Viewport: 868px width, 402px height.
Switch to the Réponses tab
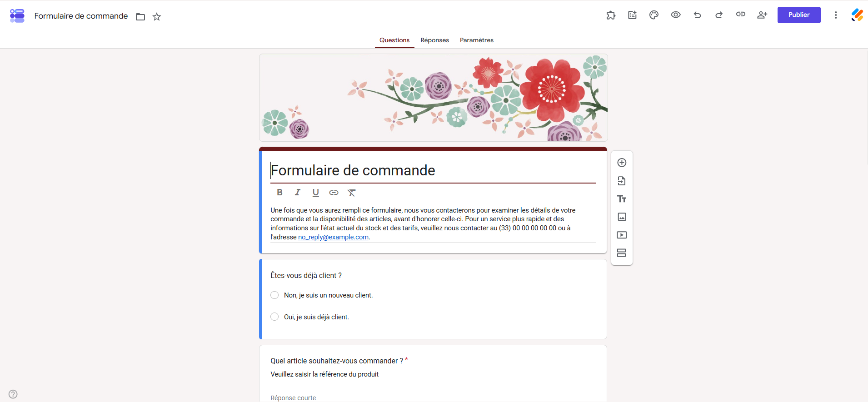434,40
